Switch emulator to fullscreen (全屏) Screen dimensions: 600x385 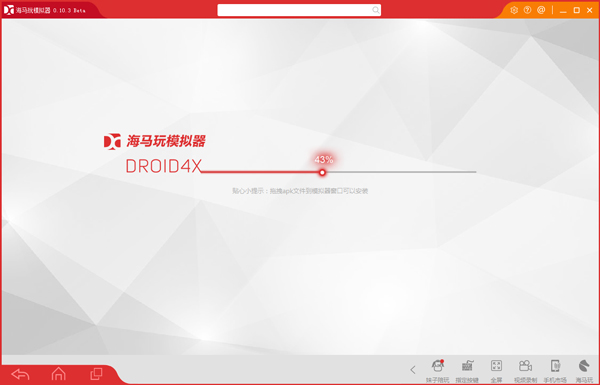(x=496, y=370)
